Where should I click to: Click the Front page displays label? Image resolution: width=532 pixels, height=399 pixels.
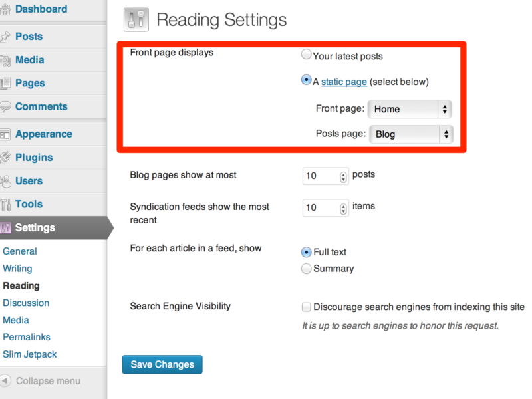tap(172, 53)
